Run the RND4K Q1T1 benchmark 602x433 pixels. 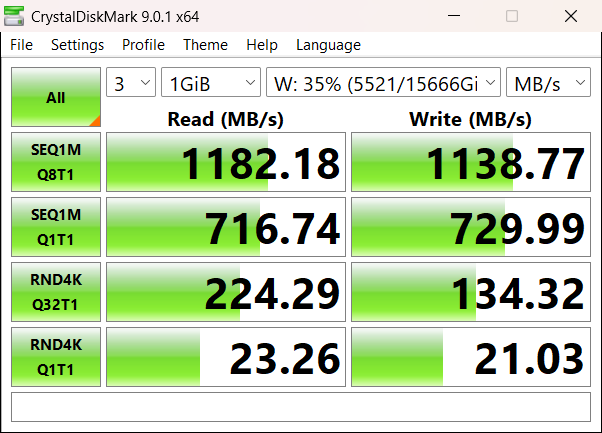55,357
